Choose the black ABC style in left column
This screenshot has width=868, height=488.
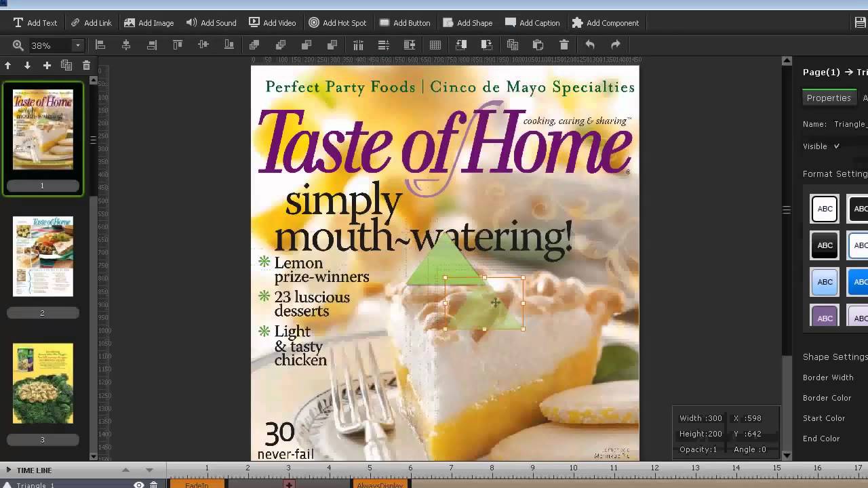pos(825,245)
